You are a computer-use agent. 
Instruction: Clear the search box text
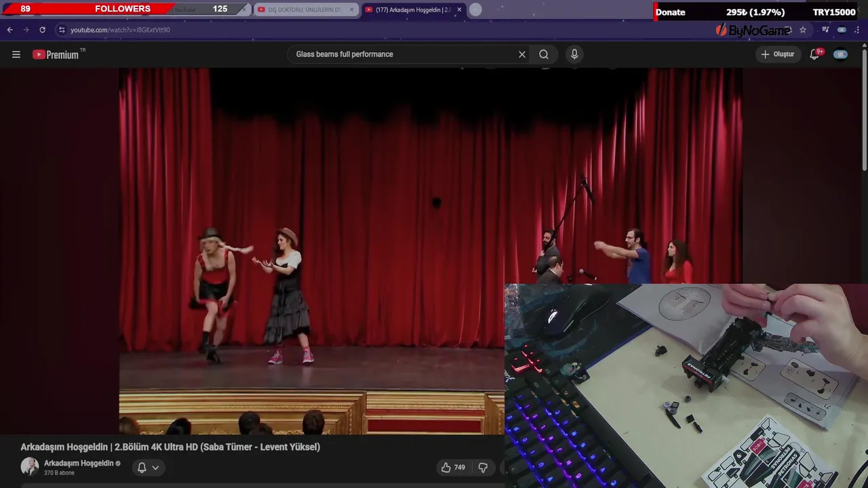click(522, 54)
